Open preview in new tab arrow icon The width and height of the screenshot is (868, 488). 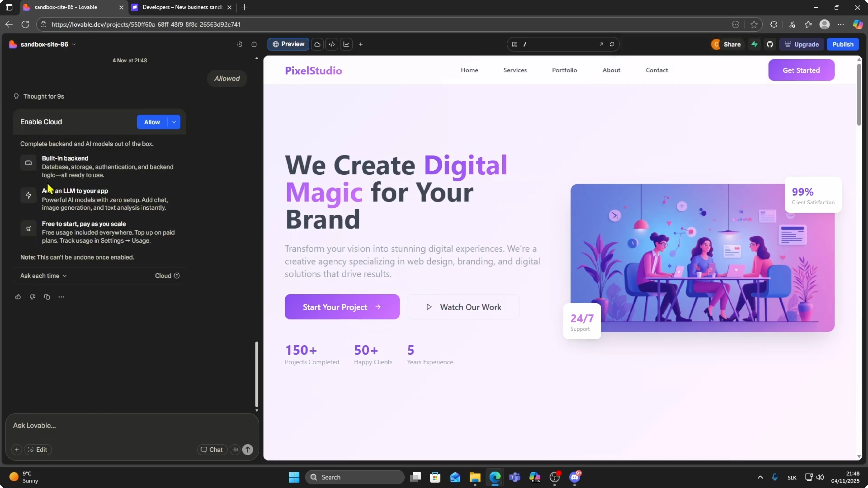pos(601,44)
